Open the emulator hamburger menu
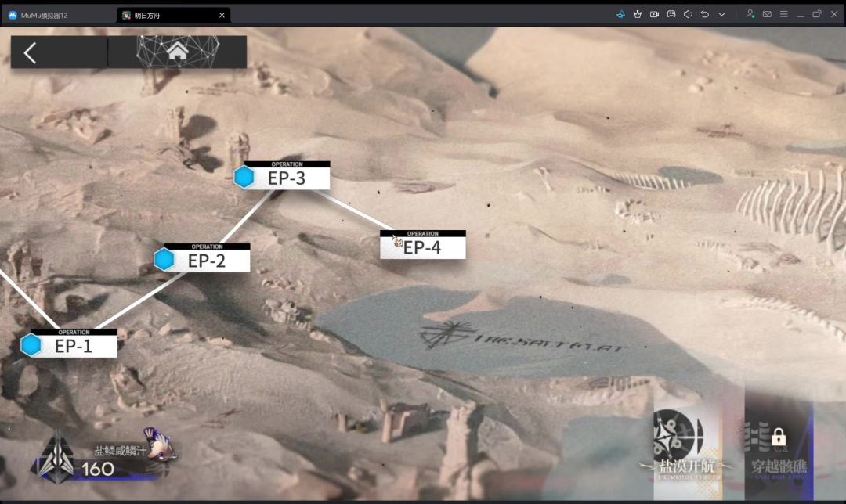The image size is (846, 504). pos(784,15)
